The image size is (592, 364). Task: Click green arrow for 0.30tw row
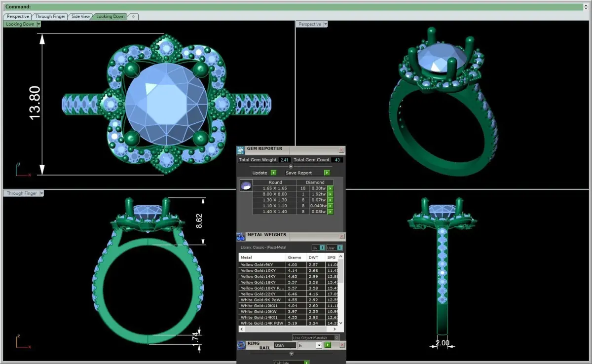(331, 188)
